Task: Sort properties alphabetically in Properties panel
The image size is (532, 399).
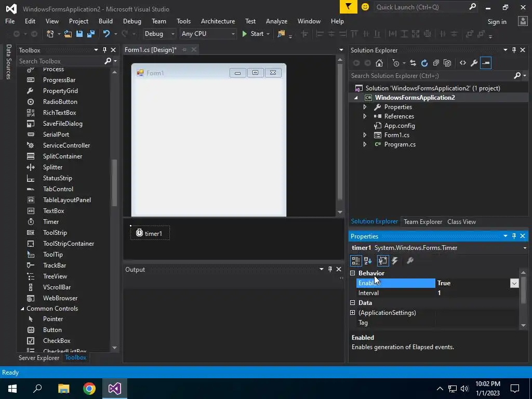Action: click(x=368, y=261)
